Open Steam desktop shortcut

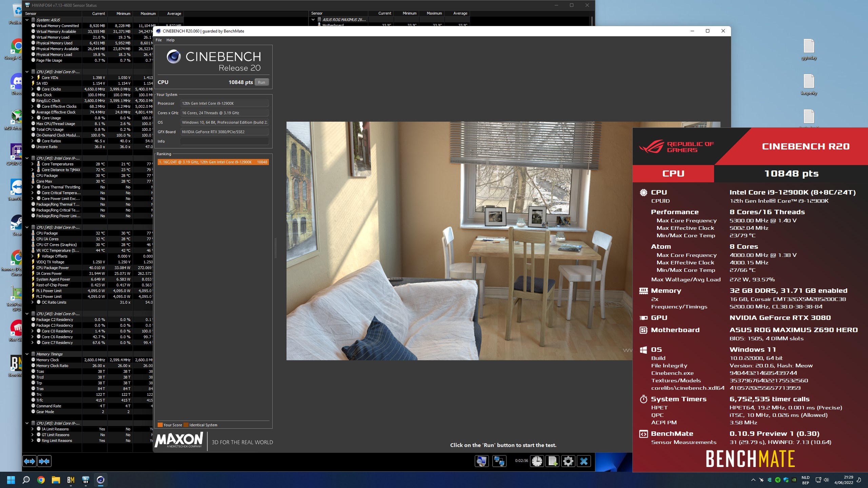(16, 225)
